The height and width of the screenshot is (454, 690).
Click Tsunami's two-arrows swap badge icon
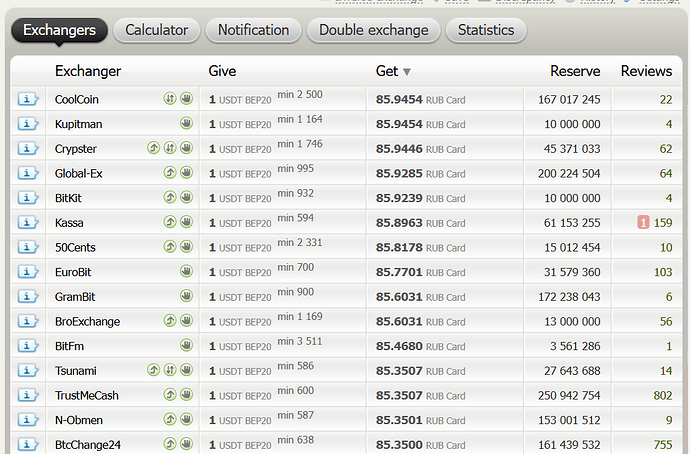pos(170,370)
